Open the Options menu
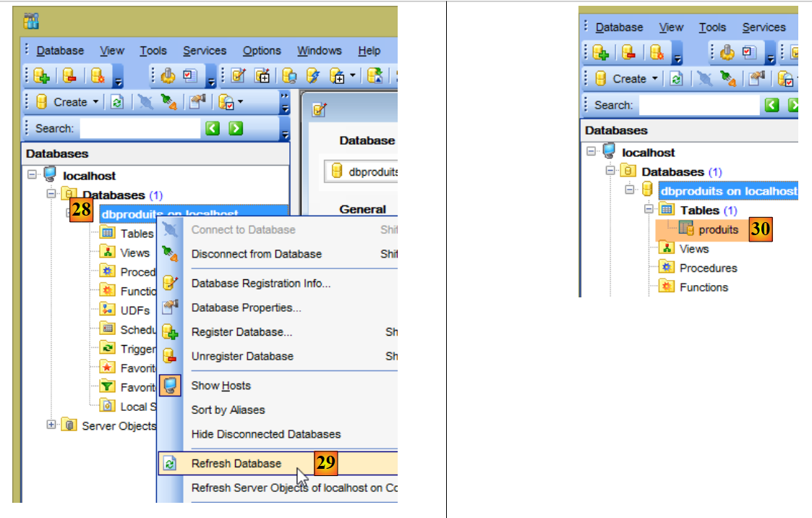 (262, 51)
